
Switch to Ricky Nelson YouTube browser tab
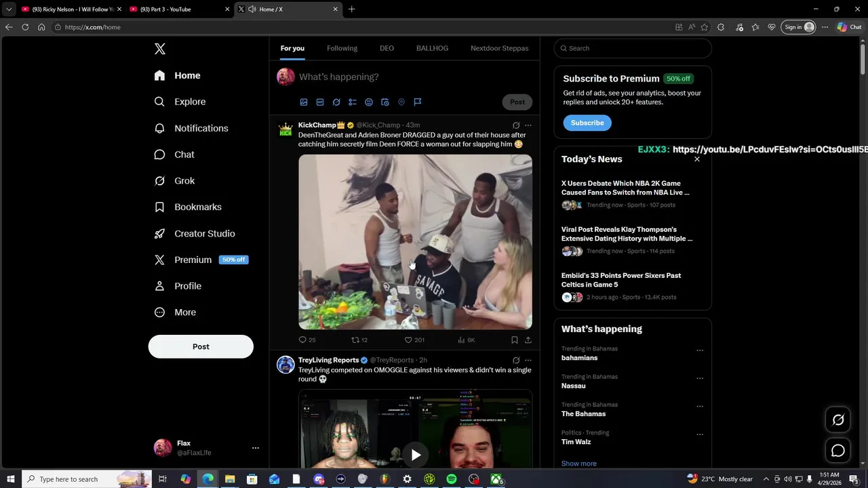pyautogui.click(x=70, y=9)
